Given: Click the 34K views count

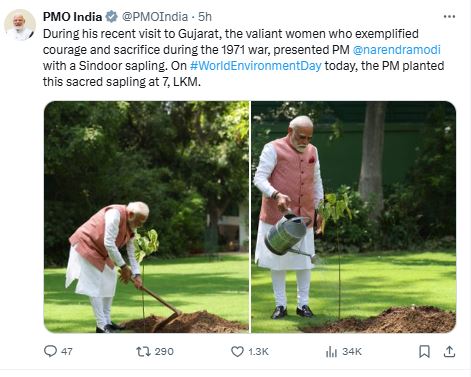Looking at the screenshot, I should 352,352.
